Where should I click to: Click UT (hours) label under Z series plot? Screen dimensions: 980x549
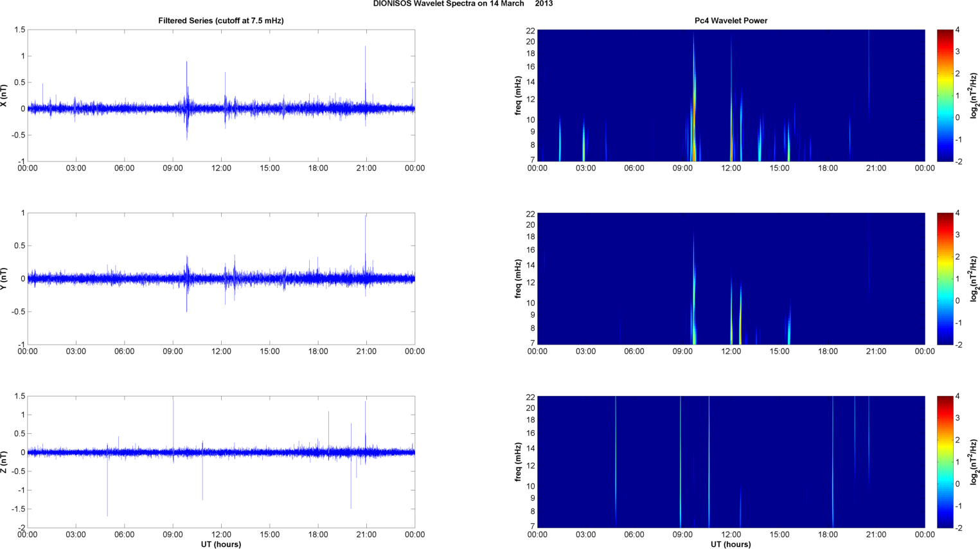(220, 544)
